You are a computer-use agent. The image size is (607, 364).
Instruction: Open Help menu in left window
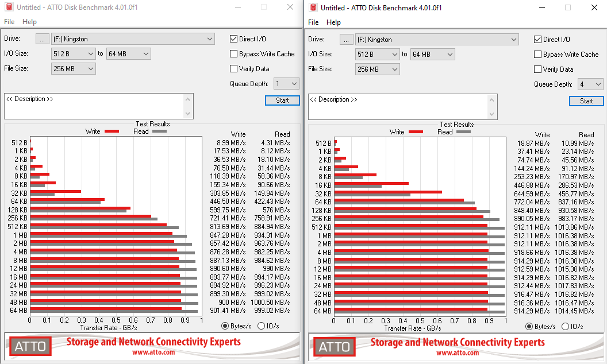(29, 22)
